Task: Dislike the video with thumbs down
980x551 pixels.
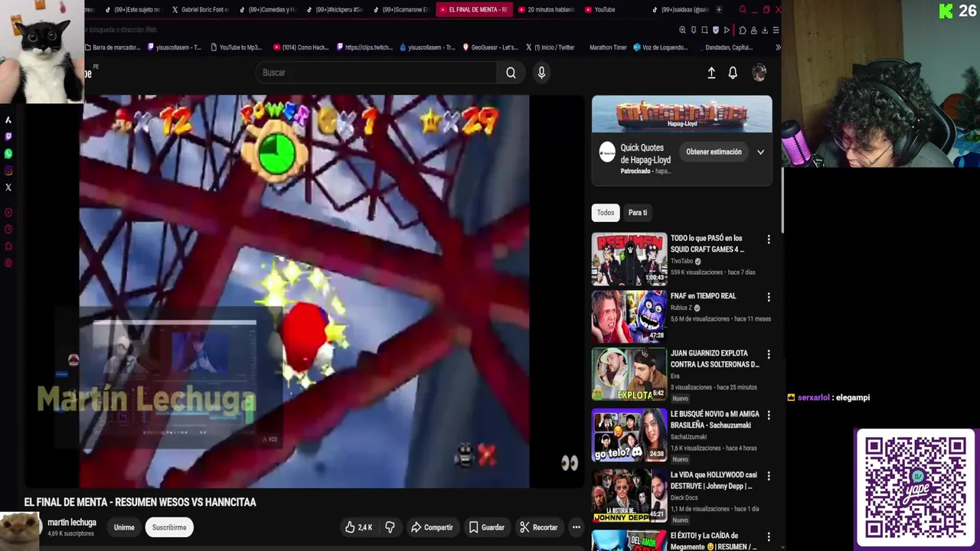Action: [x=390, y=527]
